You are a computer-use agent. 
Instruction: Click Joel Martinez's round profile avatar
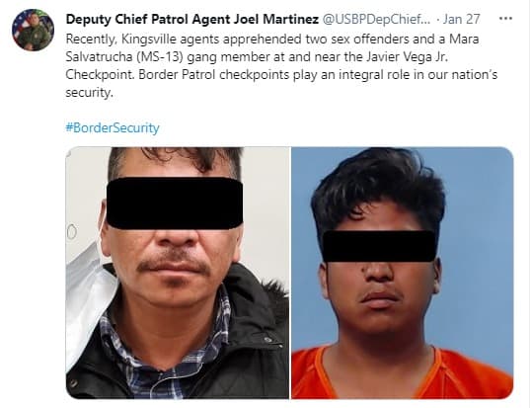33,30
